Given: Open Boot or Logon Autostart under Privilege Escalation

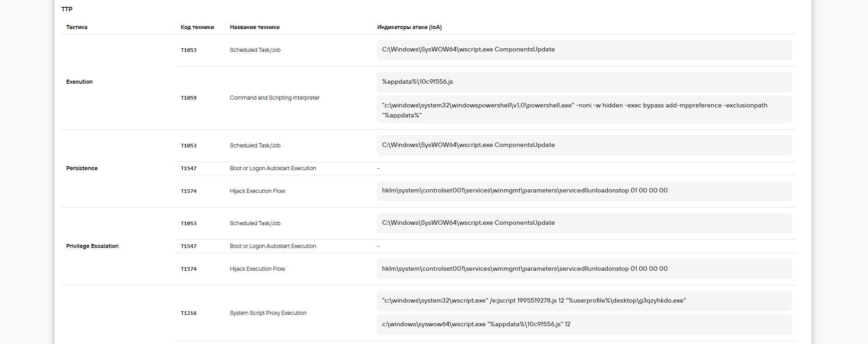Looking at the screenshot, I should [273, 246].
